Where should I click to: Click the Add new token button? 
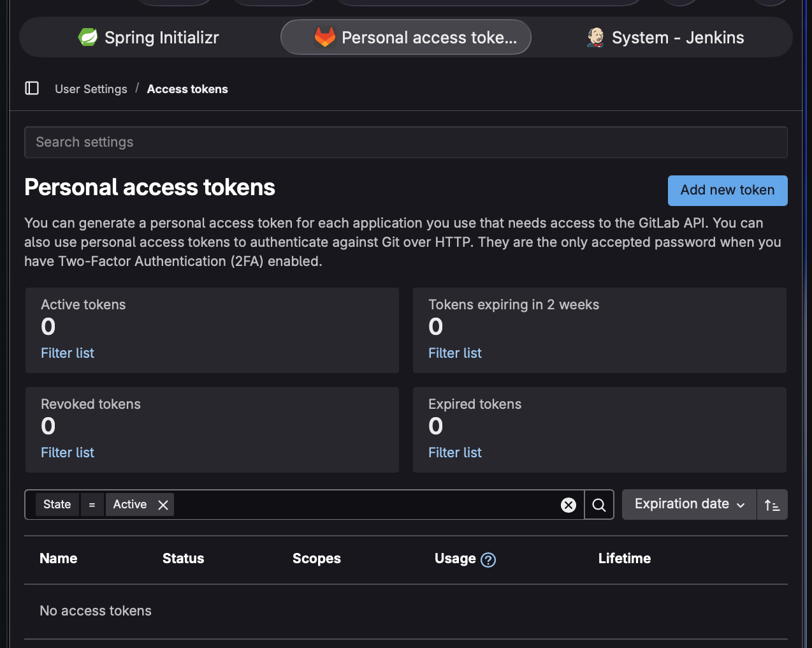(727, 191)
